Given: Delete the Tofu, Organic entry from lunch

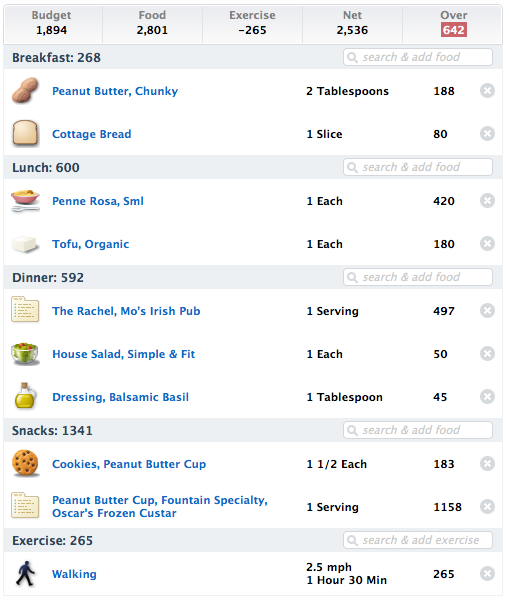Looking at the screenshot, I should (487, 244).
